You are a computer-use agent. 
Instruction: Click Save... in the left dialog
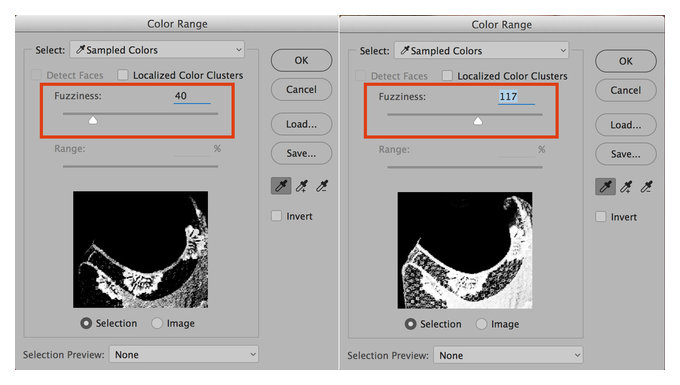point(301,153)
